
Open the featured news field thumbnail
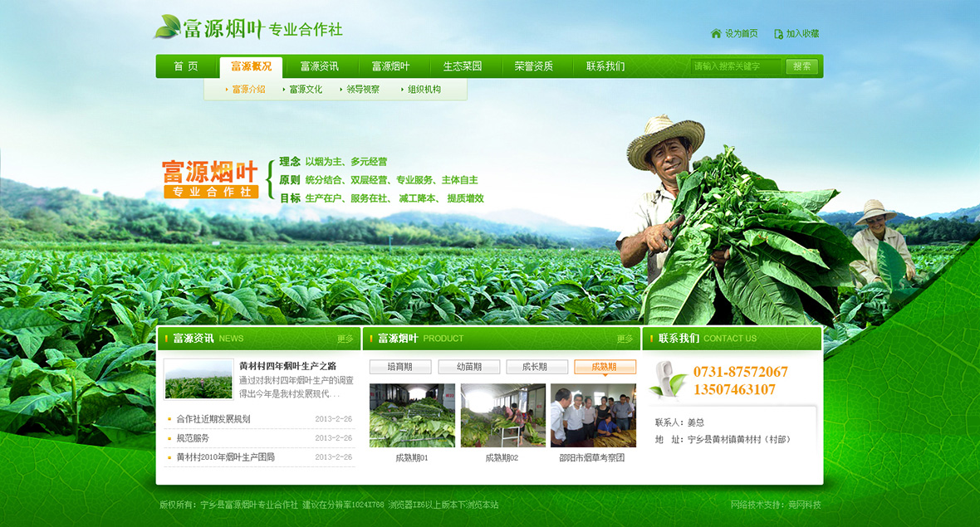(x=198, y=379)
